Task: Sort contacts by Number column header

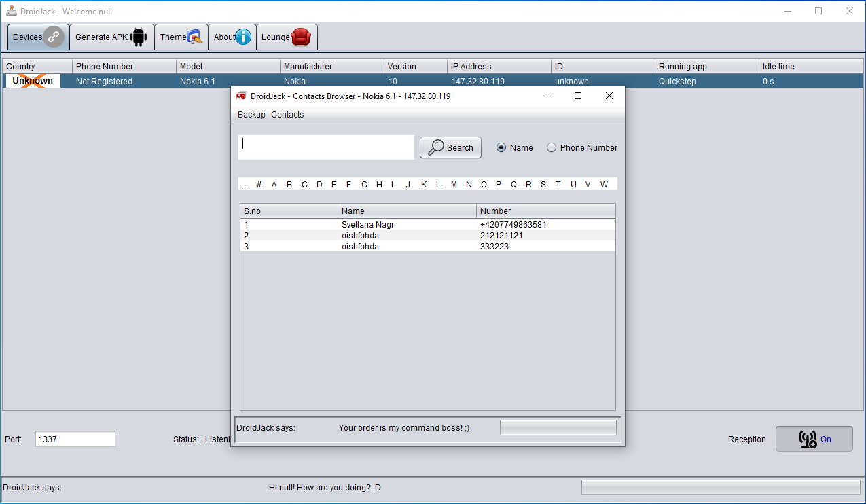Action: click(545, 211)
